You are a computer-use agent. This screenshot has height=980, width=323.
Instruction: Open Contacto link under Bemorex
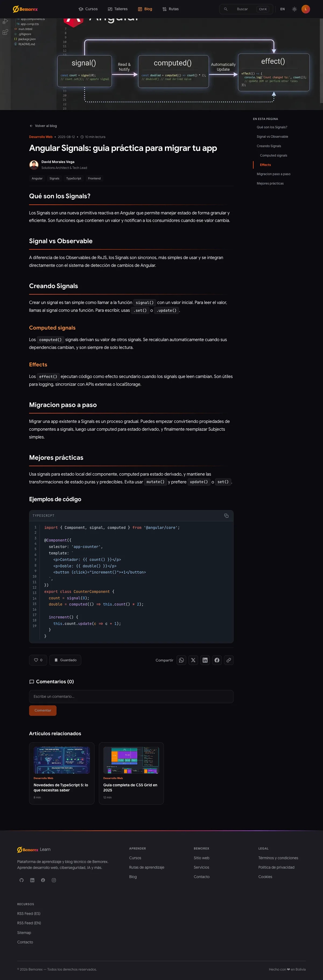202,877
